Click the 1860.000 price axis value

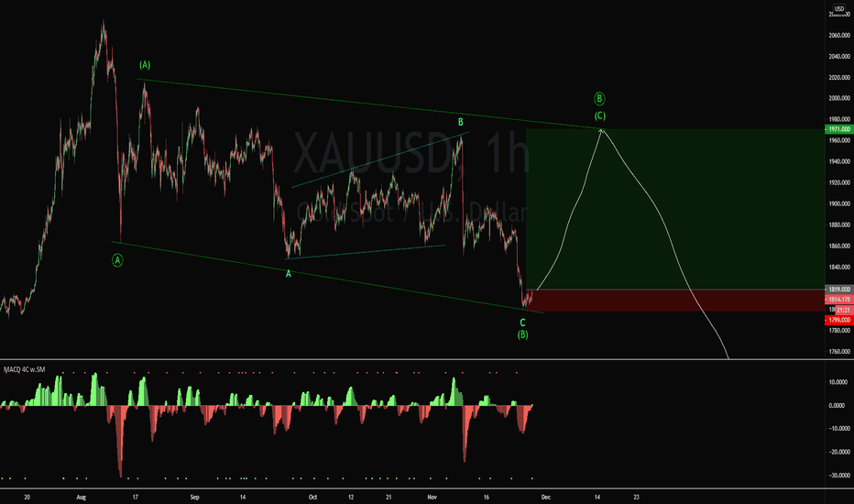point(839,247)
